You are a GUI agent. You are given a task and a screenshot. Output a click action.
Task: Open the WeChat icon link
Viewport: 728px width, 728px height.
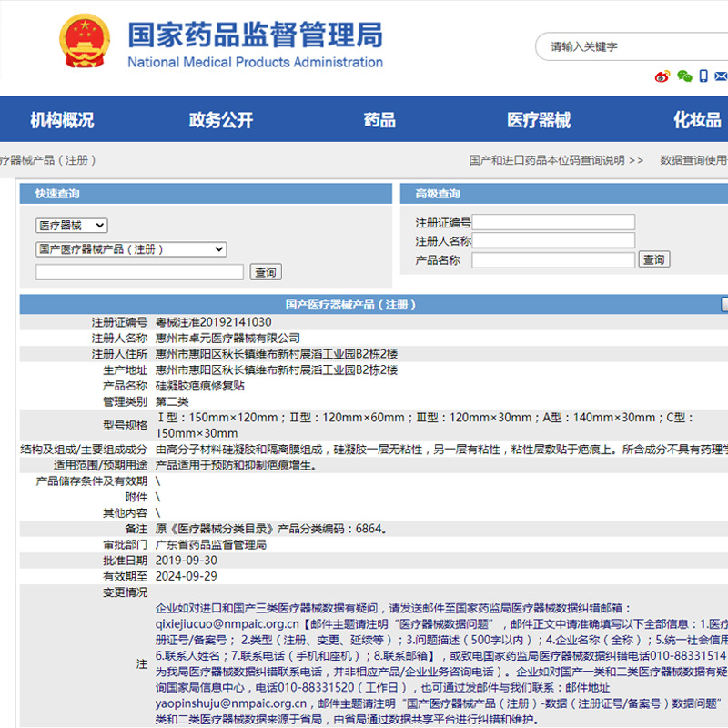pos(684,76)
